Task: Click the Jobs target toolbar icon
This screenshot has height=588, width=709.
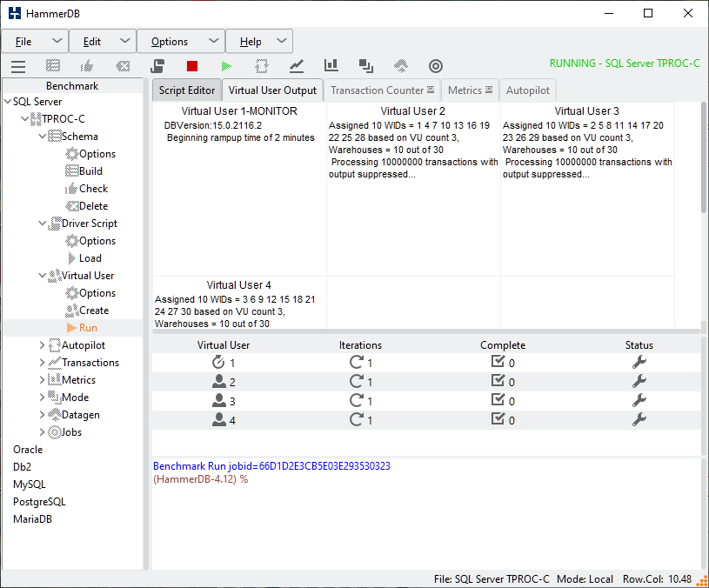Action: point(436,66)
